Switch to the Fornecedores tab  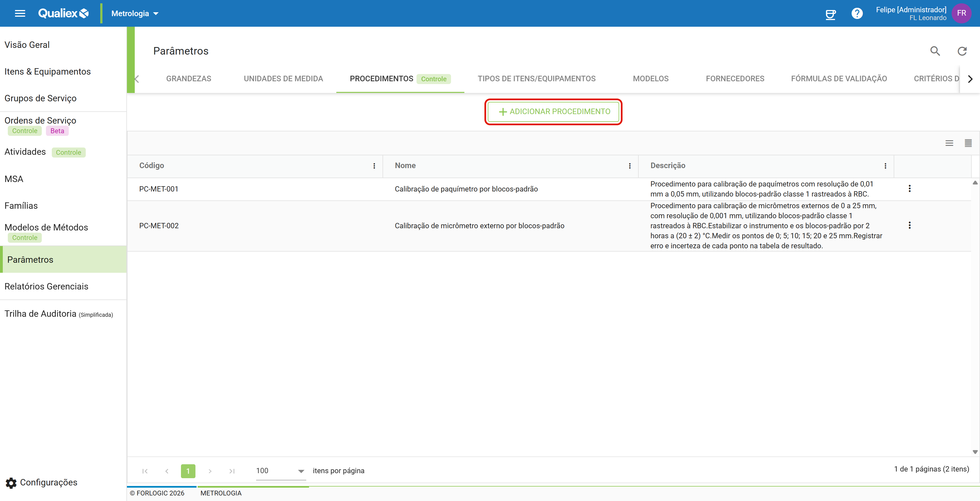(x=735, y=79)
